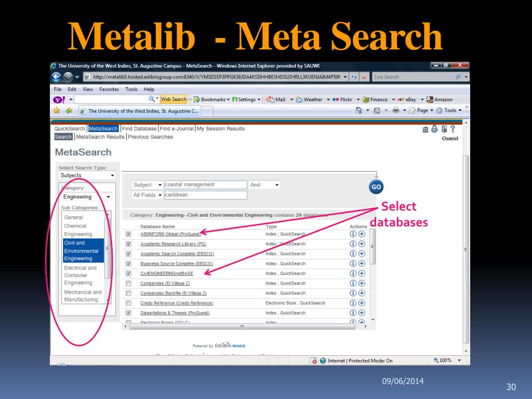The width and height of the screenshot is (532, 399).
Task: Open Bookmarks in Yahoo toolbar
Action: (x=211, y=99)
